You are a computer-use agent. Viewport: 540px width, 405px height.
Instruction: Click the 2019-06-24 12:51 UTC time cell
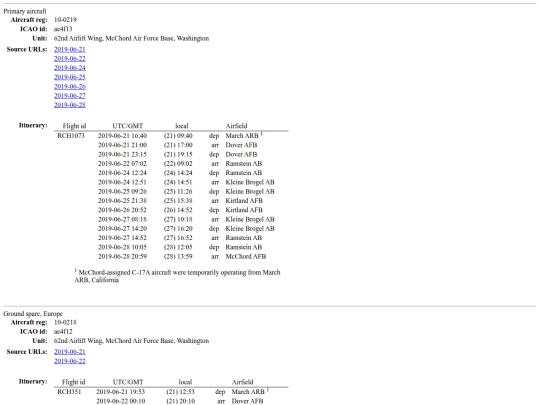click(123, 182)
